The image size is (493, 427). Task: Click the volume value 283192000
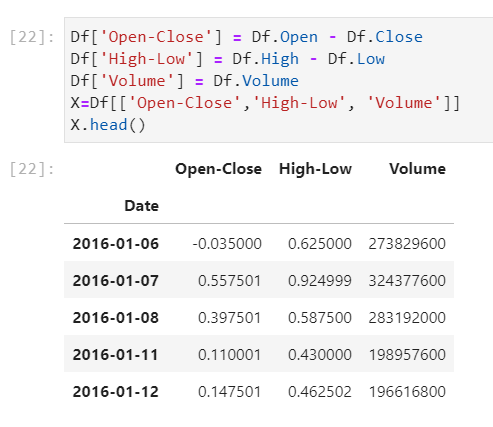pyautogui.click(x=407, y=318)
